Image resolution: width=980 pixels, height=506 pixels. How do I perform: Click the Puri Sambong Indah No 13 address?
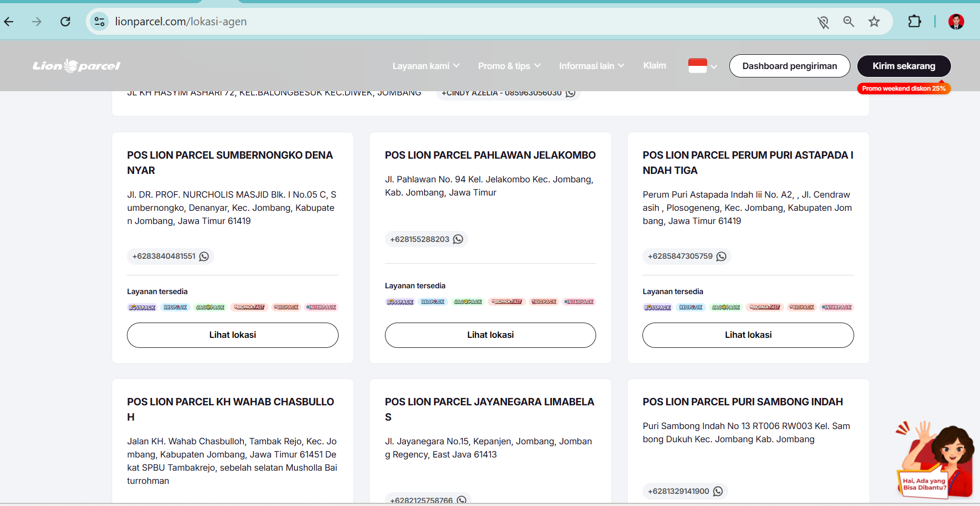tap(746, 433)
